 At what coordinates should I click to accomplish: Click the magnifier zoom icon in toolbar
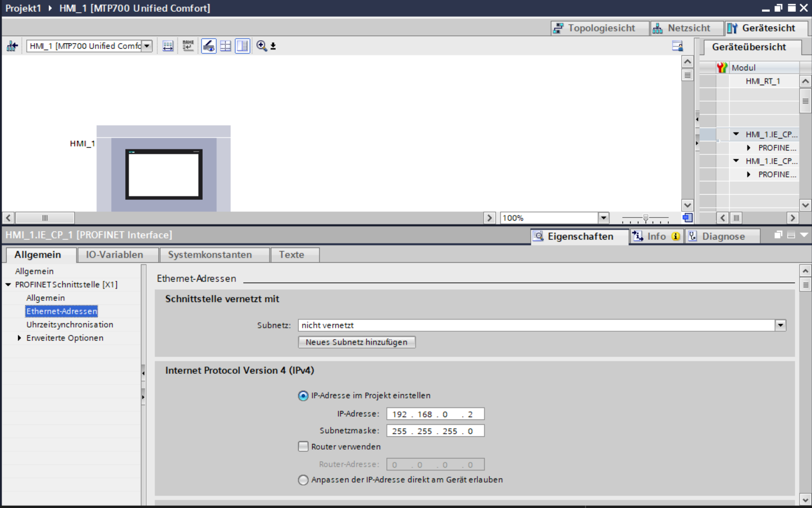tap(262, 46)
